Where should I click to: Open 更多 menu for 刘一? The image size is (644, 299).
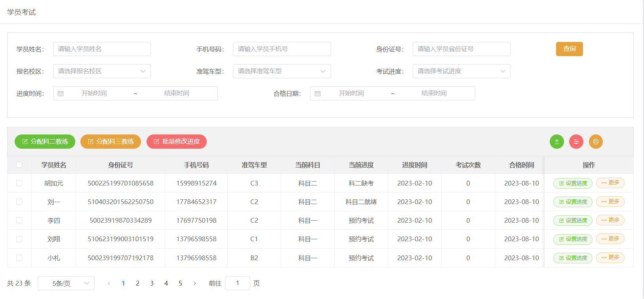[x=610, y=201]
